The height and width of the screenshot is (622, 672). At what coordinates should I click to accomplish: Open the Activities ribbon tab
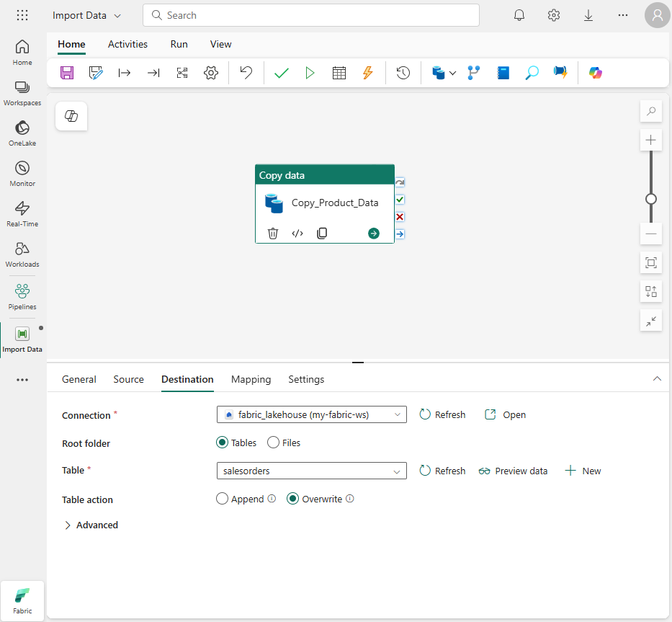pyautogui.click(x=127, y=44)
